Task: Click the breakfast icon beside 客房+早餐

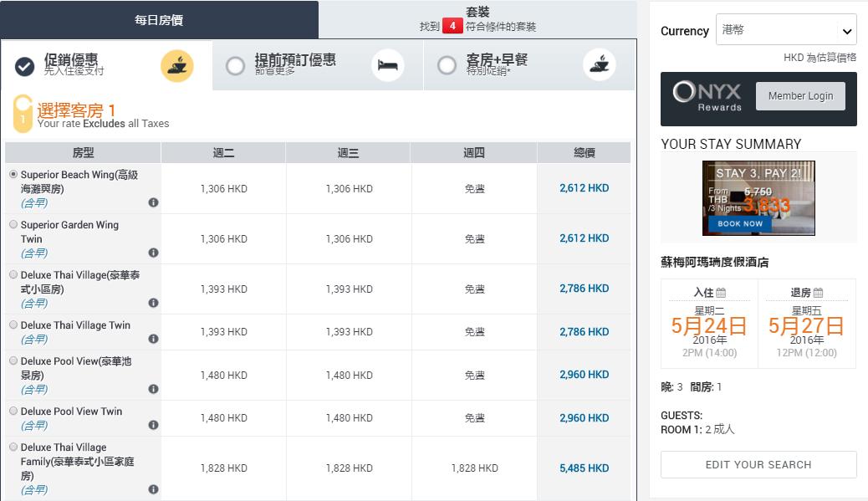Action: 599,65
